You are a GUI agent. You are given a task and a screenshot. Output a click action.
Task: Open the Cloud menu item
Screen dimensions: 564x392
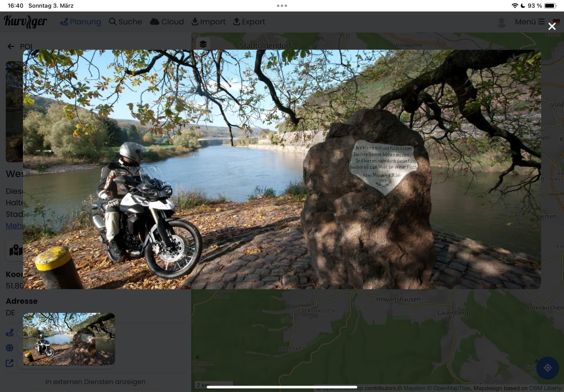tap(167, 22)
